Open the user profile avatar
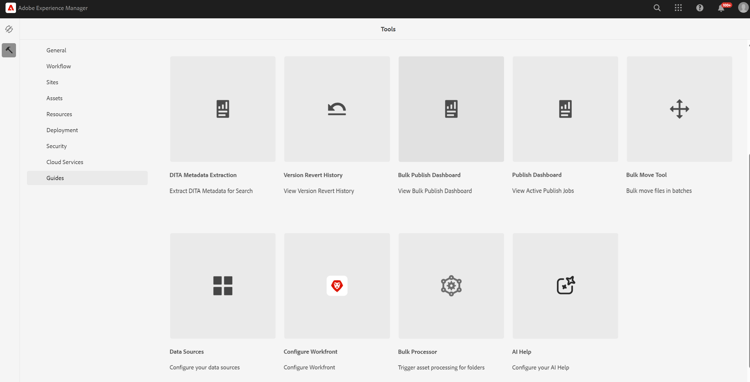The width and height of the screenshot is (750, 382). click(742, 8)
